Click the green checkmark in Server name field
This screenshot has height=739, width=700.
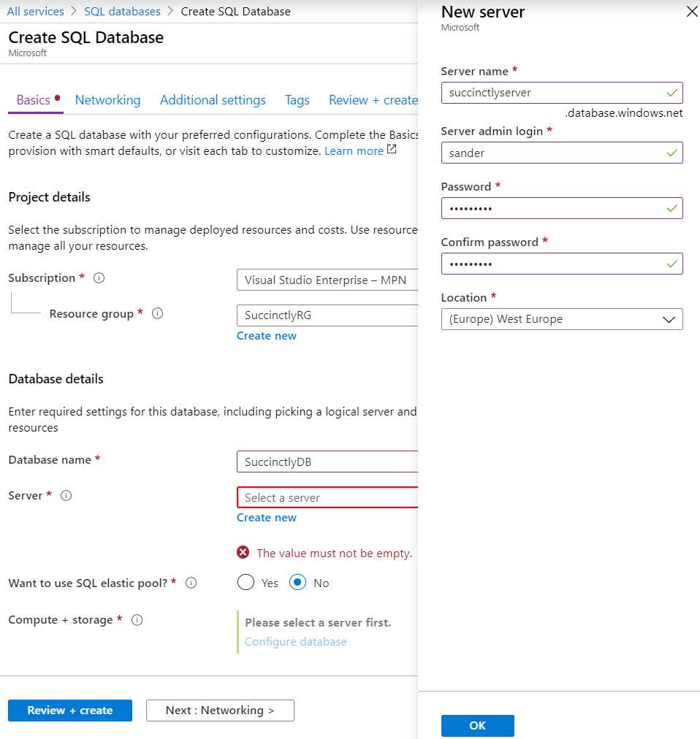(x=673, y=93)
